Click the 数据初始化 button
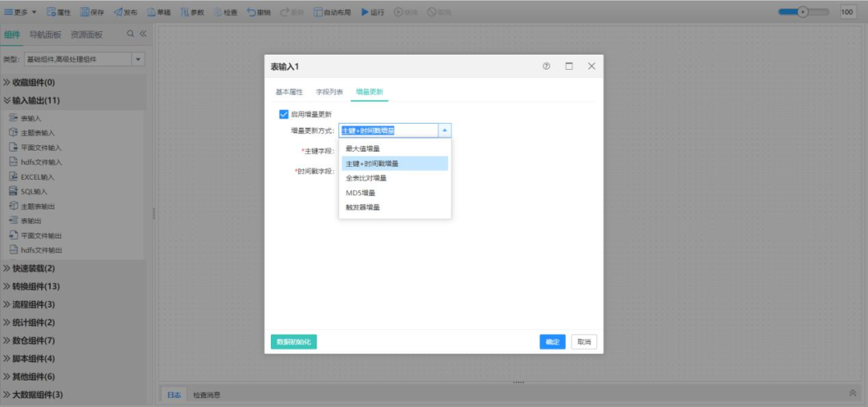This screenshot has width=868, height=407. pos(294,342)
